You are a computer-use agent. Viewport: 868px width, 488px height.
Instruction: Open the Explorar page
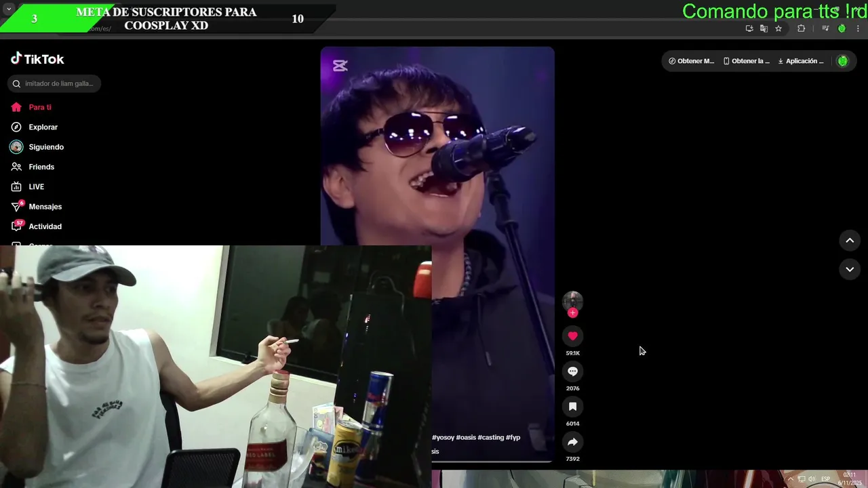coord(43,127)
